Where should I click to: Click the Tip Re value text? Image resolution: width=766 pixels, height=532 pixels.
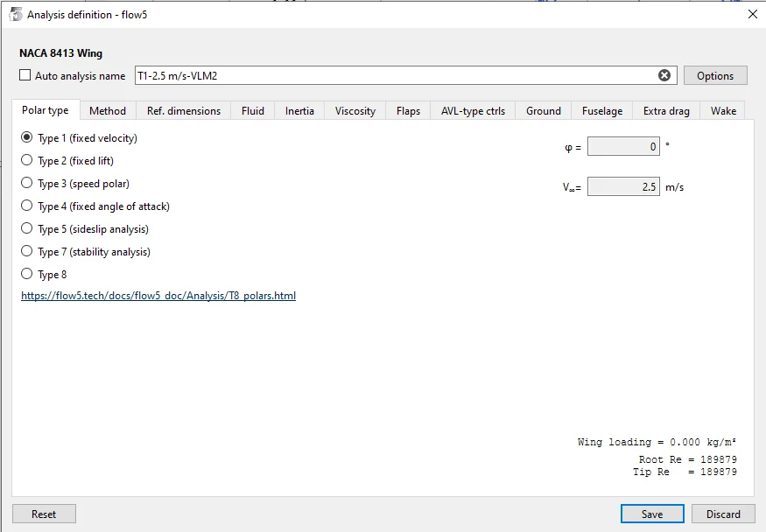[x=685, y=472]
